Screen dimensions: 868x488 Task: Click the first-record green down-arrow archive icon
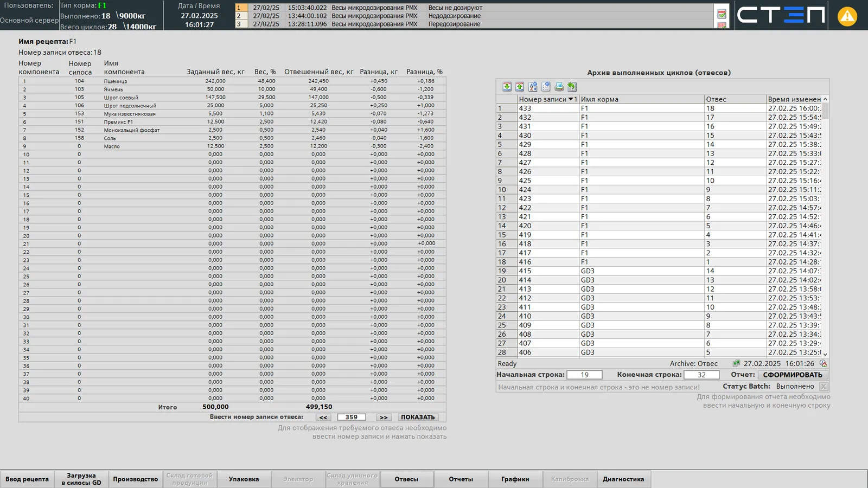507,87
